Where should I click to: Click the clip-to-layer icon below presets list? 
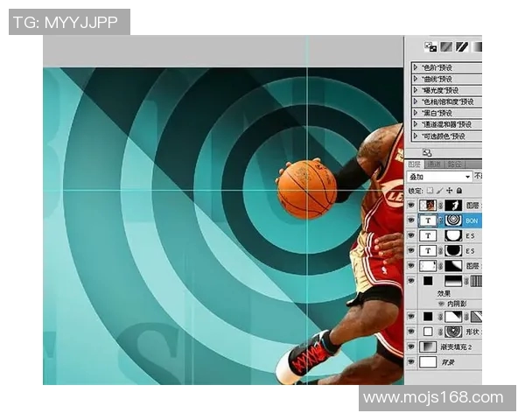pos(427,153)
